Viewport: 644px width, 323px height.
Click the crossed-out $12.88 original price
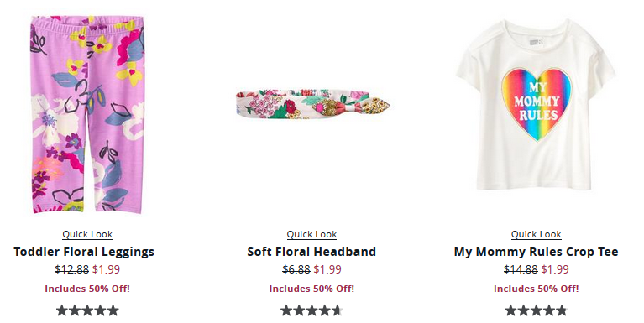pyautogui.click(x=72, y=269)
